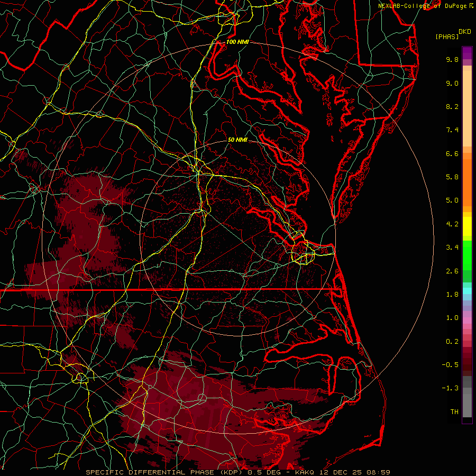
Task: Pick the peach swatch on color bar
Action: tap(467, 108)
